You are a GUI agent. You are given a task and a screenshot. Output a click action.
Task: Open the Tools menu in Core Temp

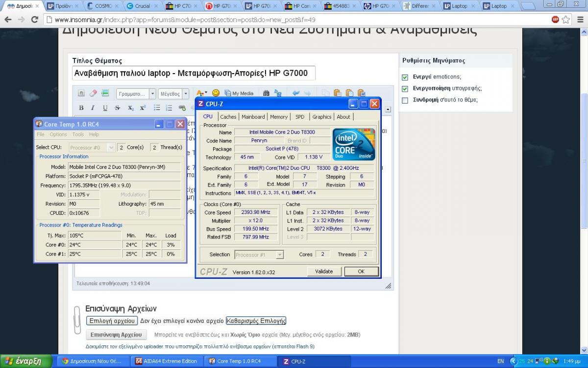pos(78,134)
